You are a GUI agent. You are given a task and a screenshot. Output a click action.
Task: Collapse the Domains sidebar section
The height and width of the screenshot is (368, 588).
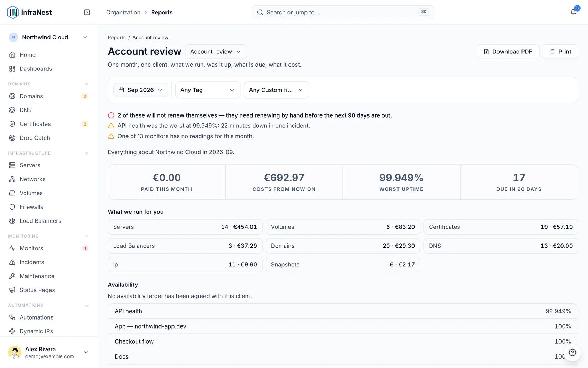click(86, 84)
